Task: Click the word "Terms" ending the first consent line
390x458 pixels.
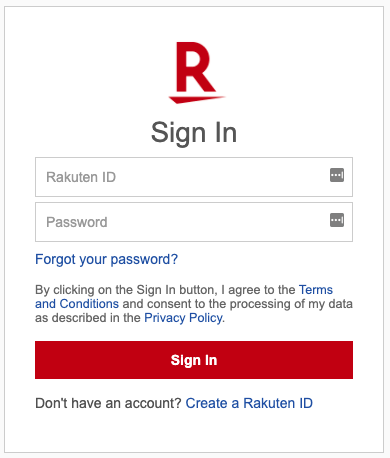Action: click(316, 290)
